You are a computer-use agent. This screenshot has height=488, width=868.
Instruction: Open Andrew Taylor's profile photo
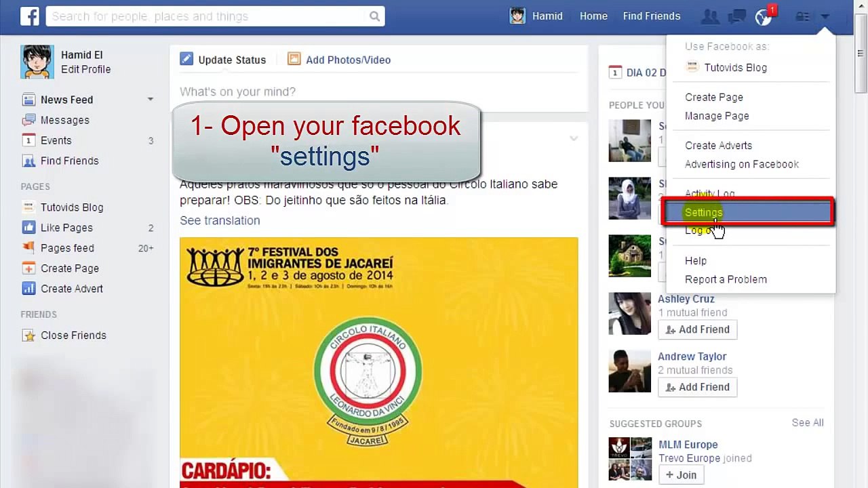pyautogui.click(x=629, y=371)
